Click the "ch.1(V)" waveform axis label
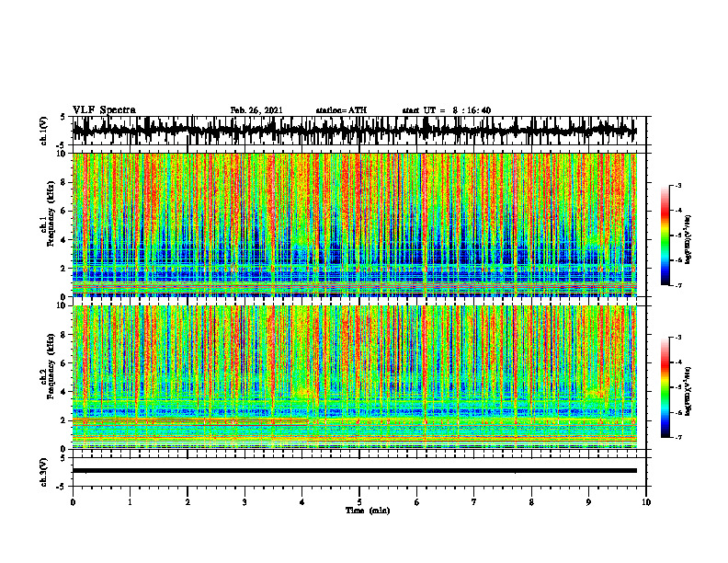 click(44, 131)
